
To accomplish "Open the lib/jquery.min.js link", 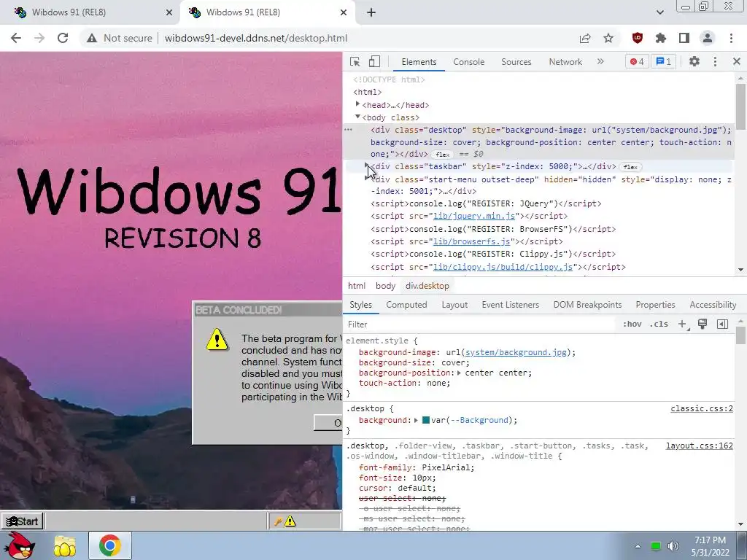I will tap(474, 216).
